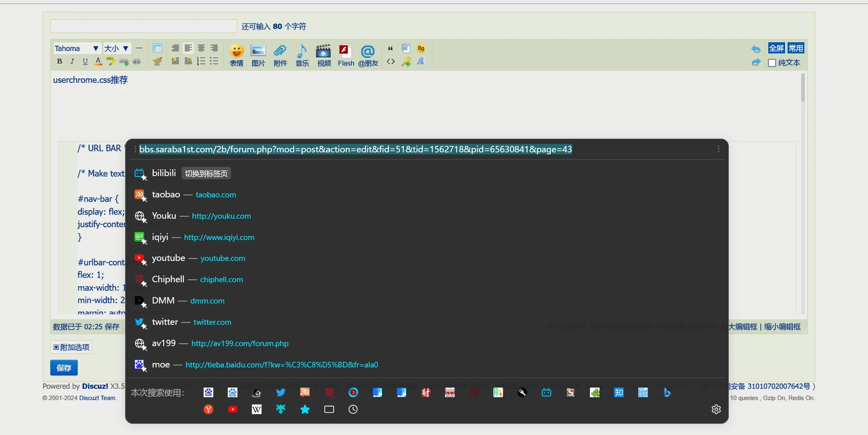This screenshot has height=435, width=868.
Task: Insert ordered numbered list
Action: (x=201, y=61)
